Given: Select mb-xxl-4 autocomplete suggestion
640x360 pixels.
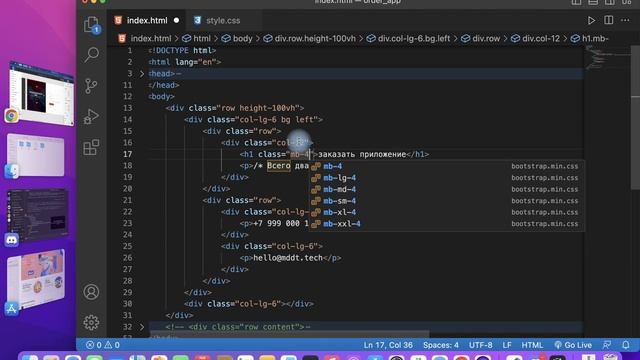Looking at the screenshot, I should pos(446,224).
